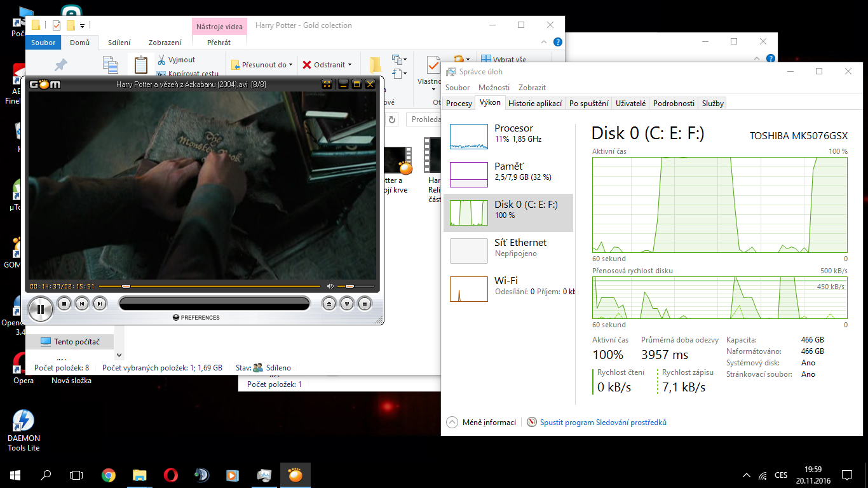The height and width of the screenshot is (488, 868).
Task: Open the notification center icon
Action: pos(846,475)
